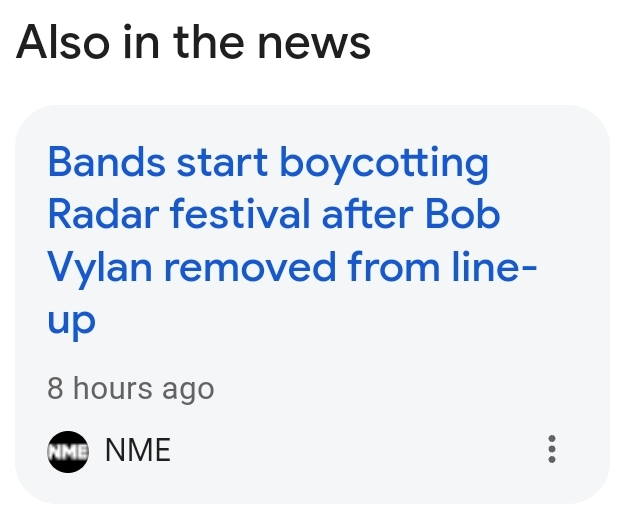625x515 pixels.
Task: Click the headline line 'Vylan removed from line-'
Action: 292,267
